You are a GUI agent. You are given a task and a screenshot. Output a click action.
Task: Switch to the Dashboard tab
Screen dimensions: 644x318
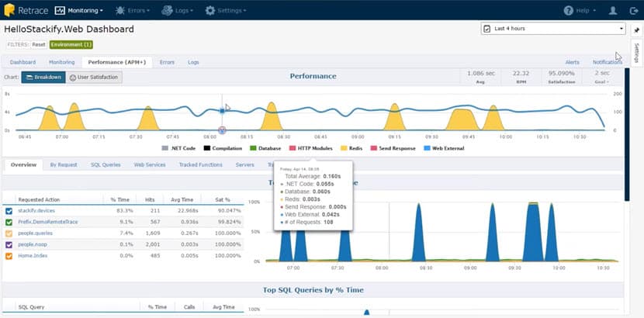coord(23,62)
